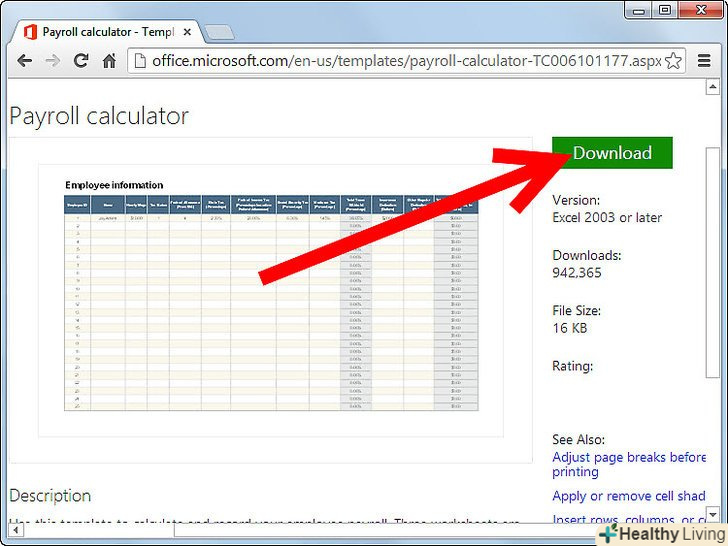This screenshot has width=728, height=546.
Task: Click the Office logo favicon on tab
Action: (30, 32)
